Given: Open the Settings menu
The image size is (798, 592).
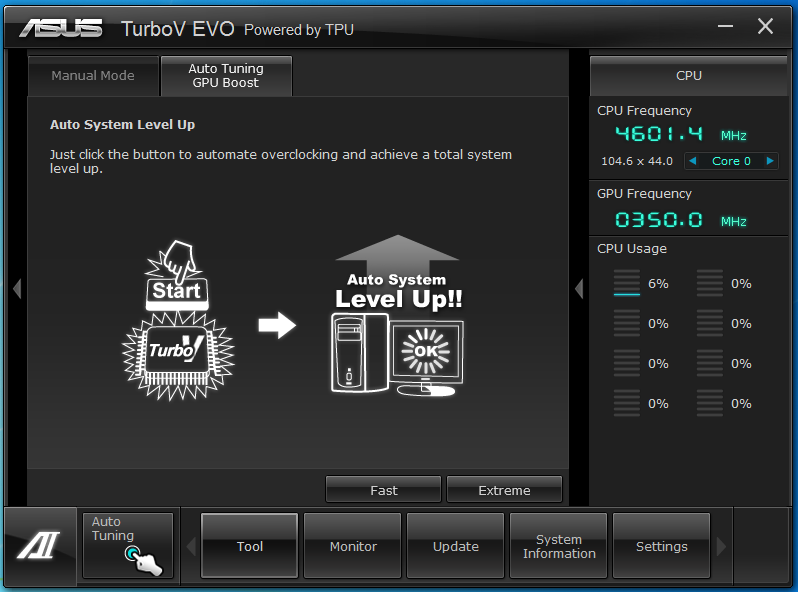Looking at the screenshot, I should (x=662, y=546).
